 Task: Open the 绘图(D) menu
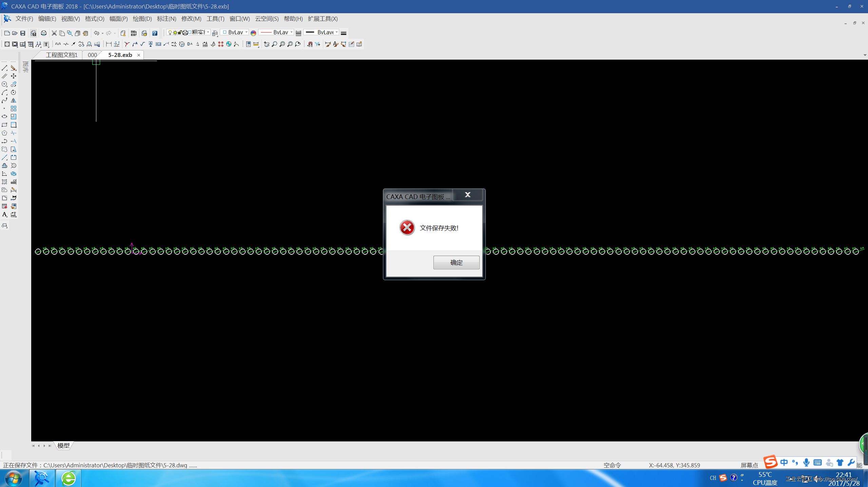click(142, 19)
